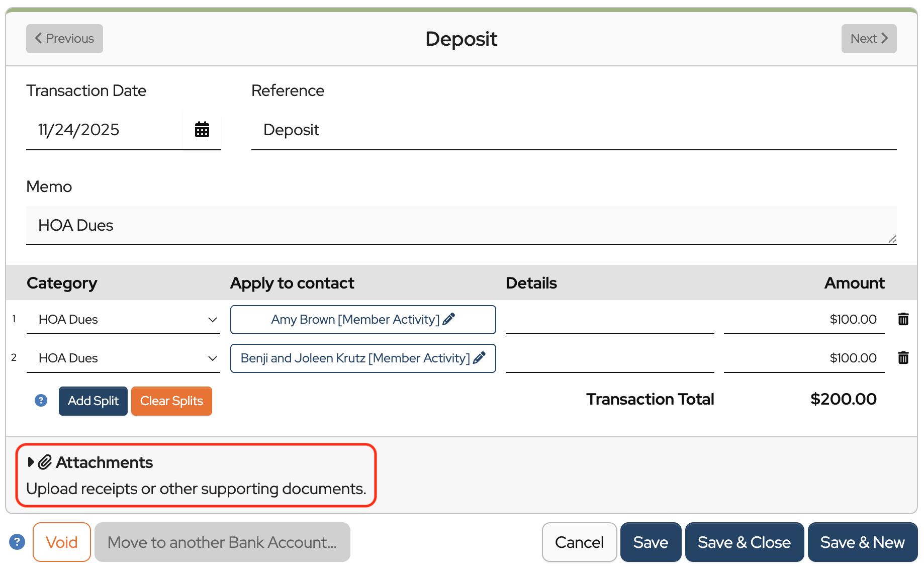Delete the Benji and Joleen Krutz split
This screenshot has height=572, width=924.
903,358
